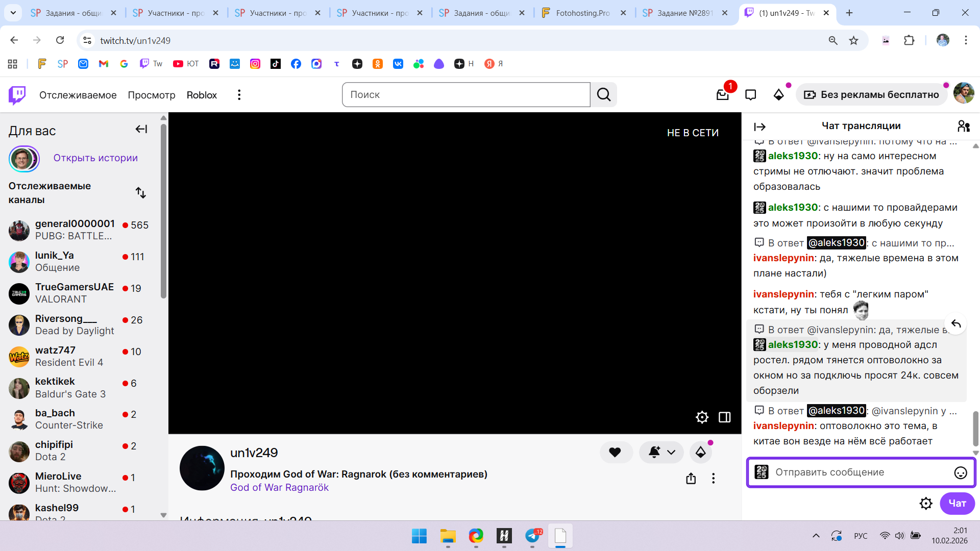Screen dimensions: 980x551
Task: Collapse the stream chat panel
Action: coord(759,127)
